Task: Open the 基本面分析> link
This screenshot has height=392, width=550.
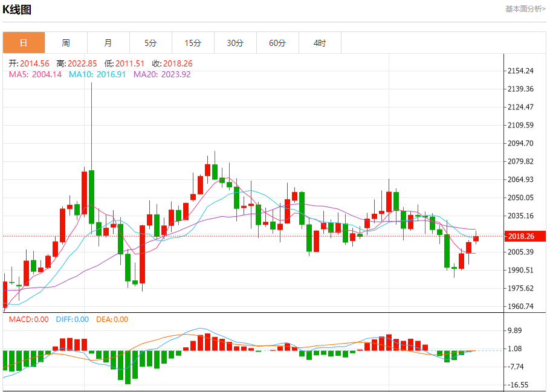Action: point(525,9)
